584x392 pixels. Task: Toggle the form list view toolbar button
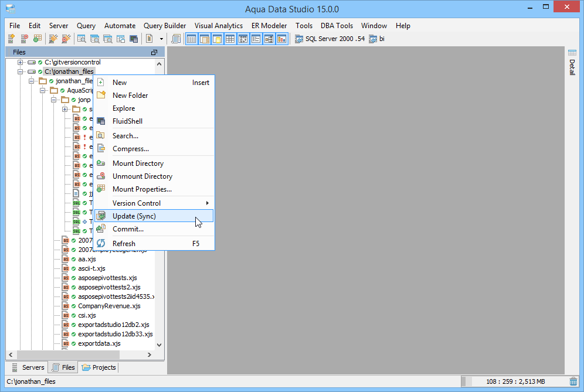[256, 39]
